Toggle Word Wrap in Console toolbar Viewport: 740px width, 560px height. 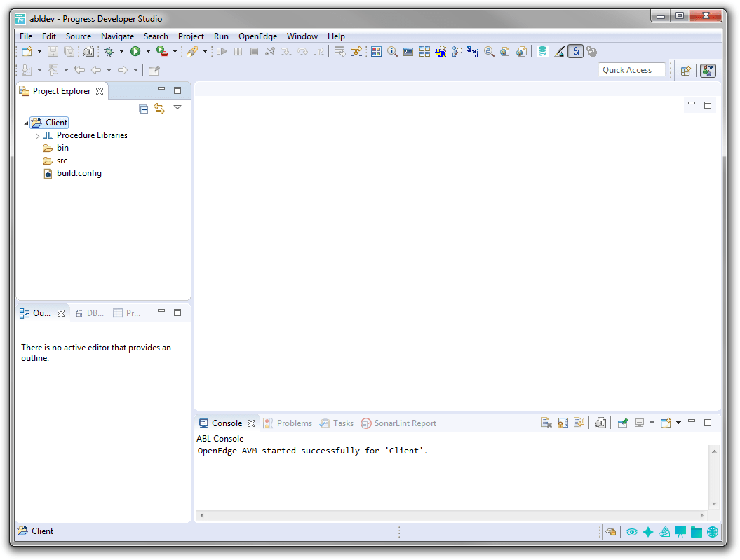579,423
